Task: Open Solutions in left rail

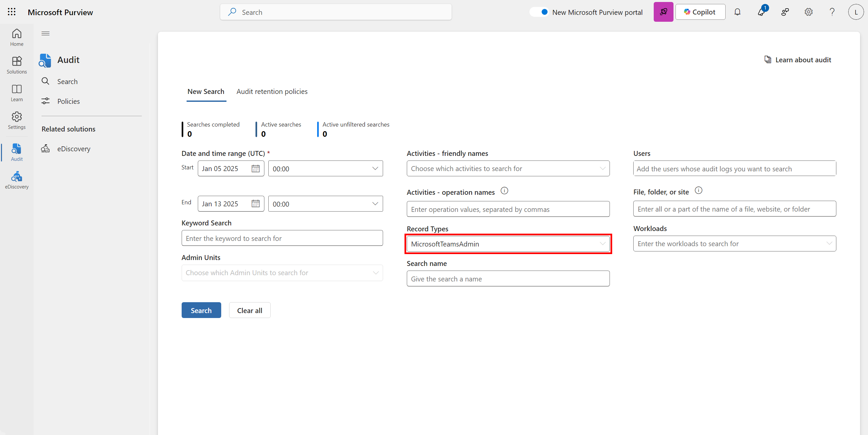Action: click(x=16, y=65)
